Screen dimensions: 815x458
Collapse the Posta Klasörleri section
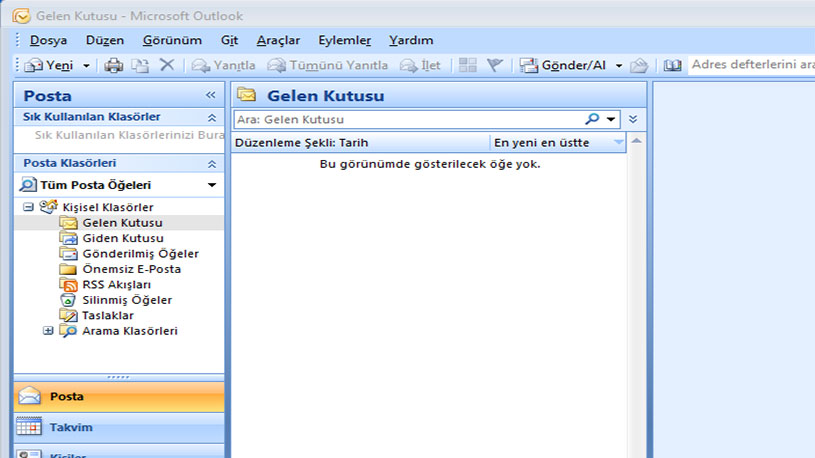[212, 164]
